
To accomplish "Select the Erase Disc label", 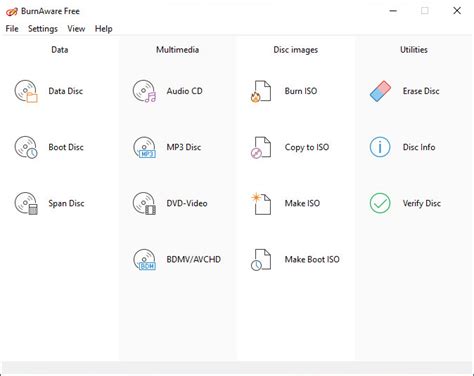I will click(x=421, y=91).
